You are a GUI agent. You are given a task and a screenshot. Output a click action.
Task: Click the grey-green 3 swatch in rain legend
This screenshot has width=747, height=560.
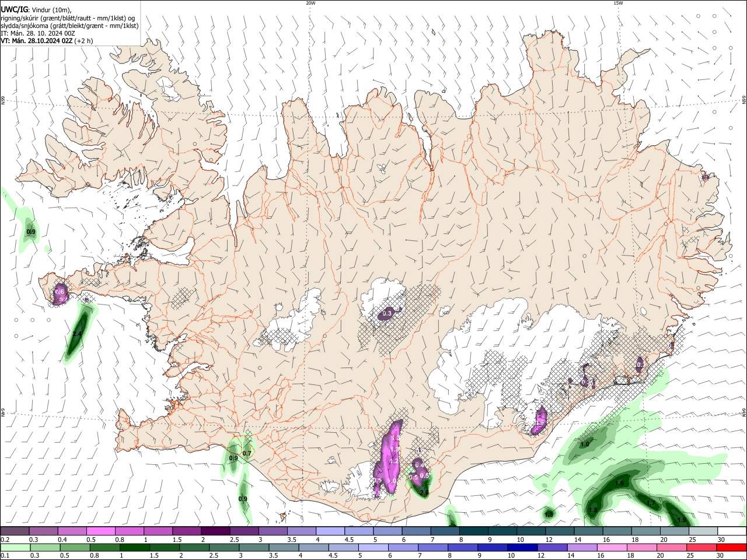(254, 547)
